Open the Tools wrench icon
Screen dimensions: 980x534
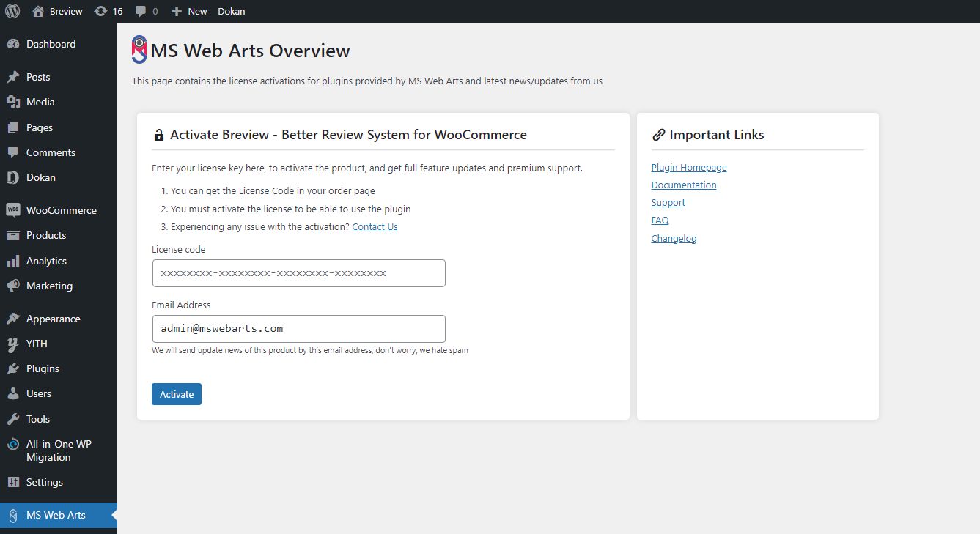pyautogui.click(x=13, y=419)
